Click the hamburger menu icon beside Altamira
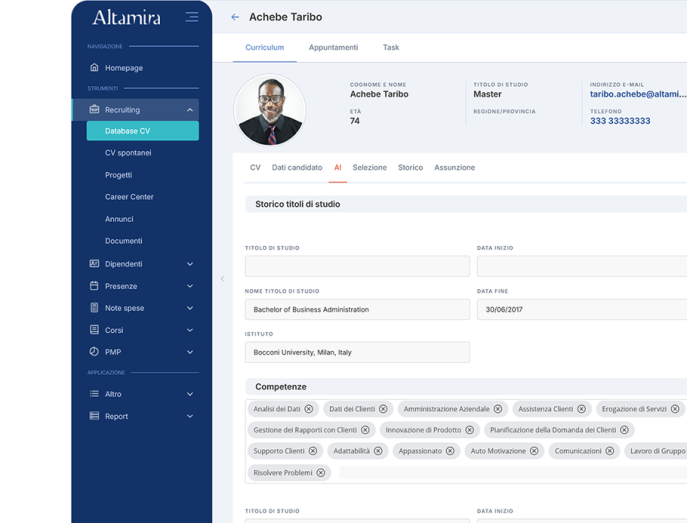Viewport: 687px width, 523px height. (191, 17)
